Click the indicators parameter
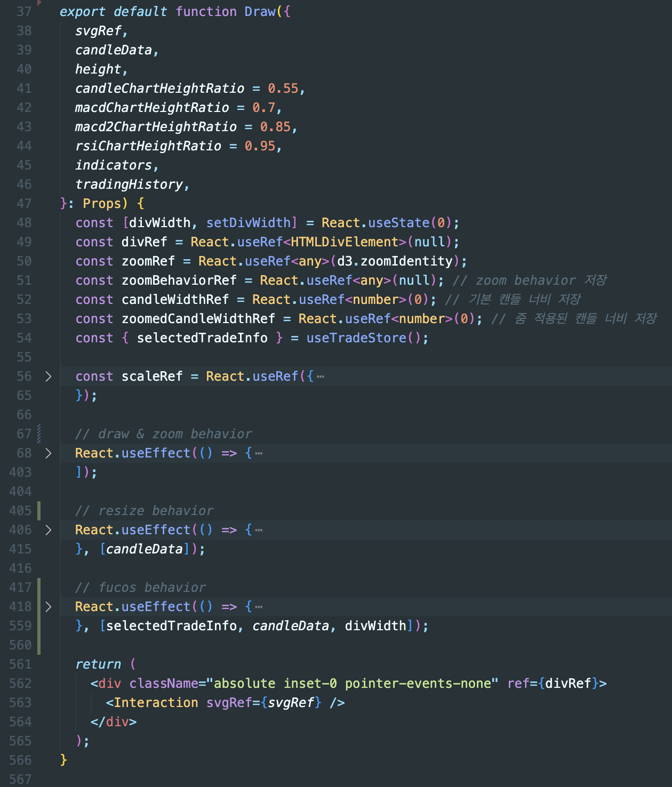The height and width of the screenshot is (787, 672). click(114, 165)
